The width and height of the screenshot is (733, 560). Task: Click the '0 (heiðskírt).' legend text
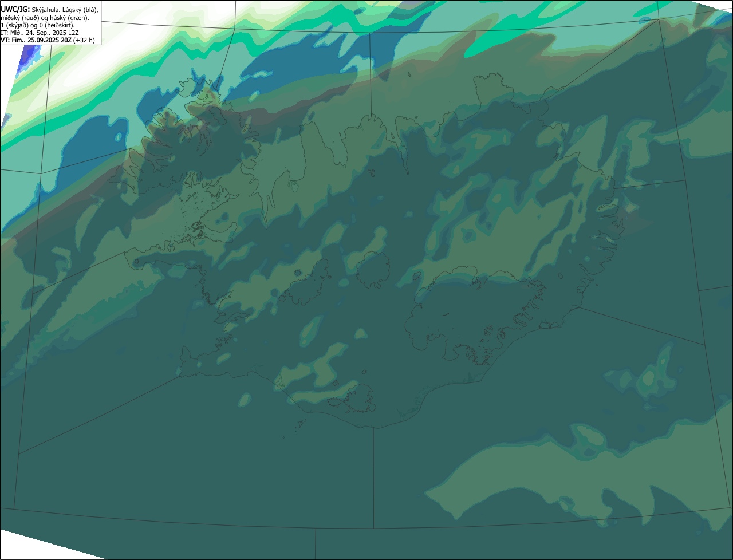coord(57,26)
